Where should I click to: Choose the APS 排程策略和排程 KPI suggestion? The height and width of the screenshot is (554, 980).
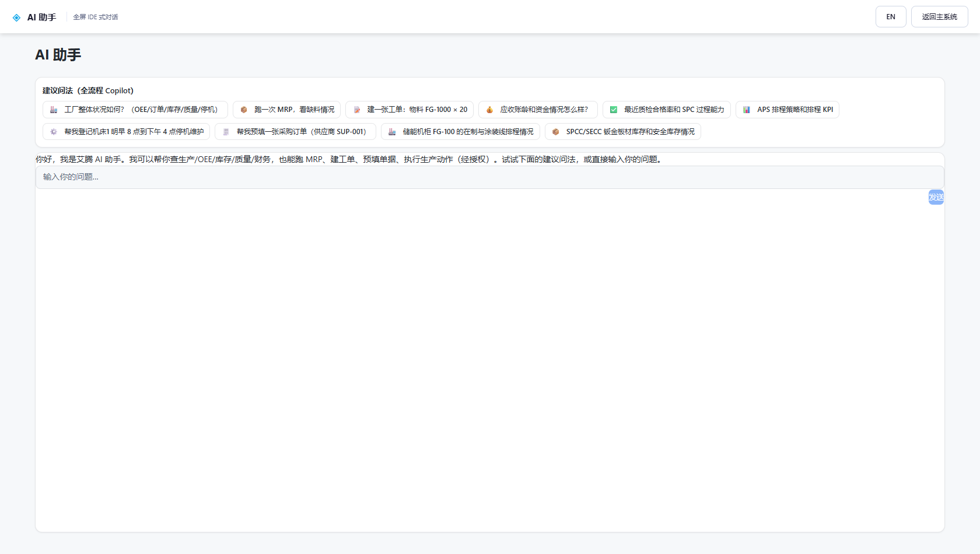pos(787,110)
